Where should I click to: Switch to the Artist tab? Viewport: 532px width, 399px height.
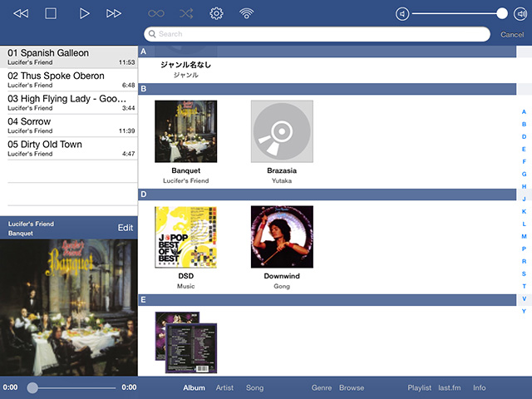pos(224,387)
